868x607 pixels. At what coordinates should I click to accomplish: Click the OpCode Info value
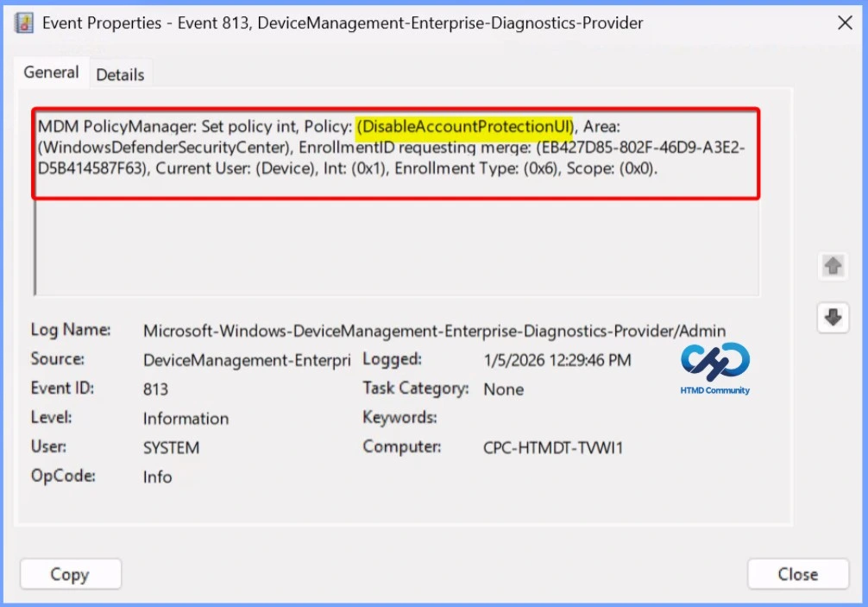[157, 476]
